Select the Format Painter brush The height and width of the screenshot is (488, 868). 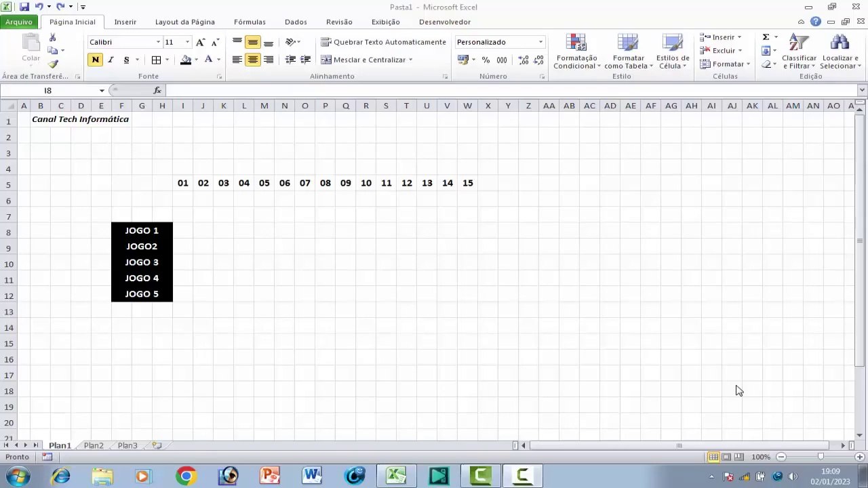point(53,64)
